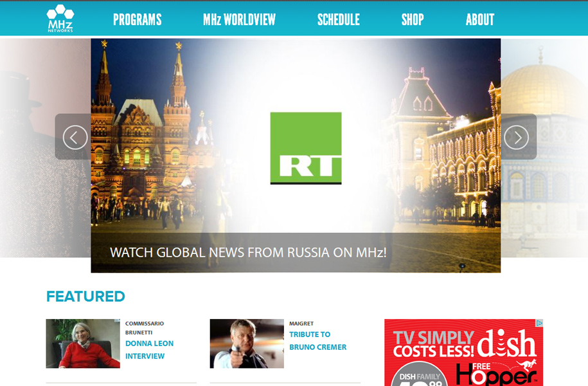
Task: Click the AdChoices icon on the Dish ad
Action: click(x=540, y=323)
